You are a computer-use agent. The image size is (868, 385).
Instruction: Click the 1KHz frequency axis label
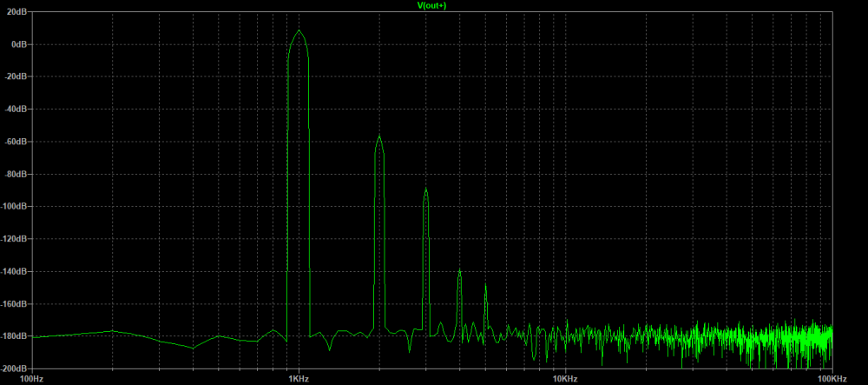[299, 379]
